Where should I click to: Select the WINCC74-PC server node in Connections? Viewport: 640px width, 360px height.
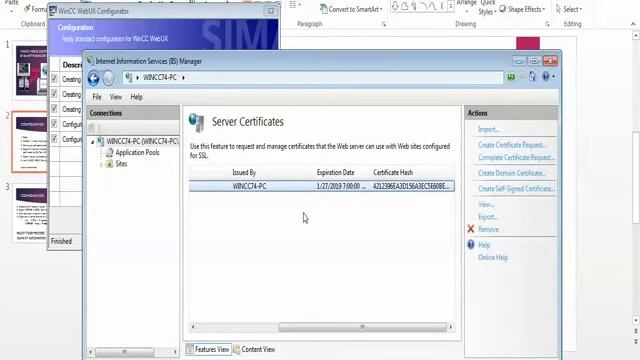[x=142, y=141]
